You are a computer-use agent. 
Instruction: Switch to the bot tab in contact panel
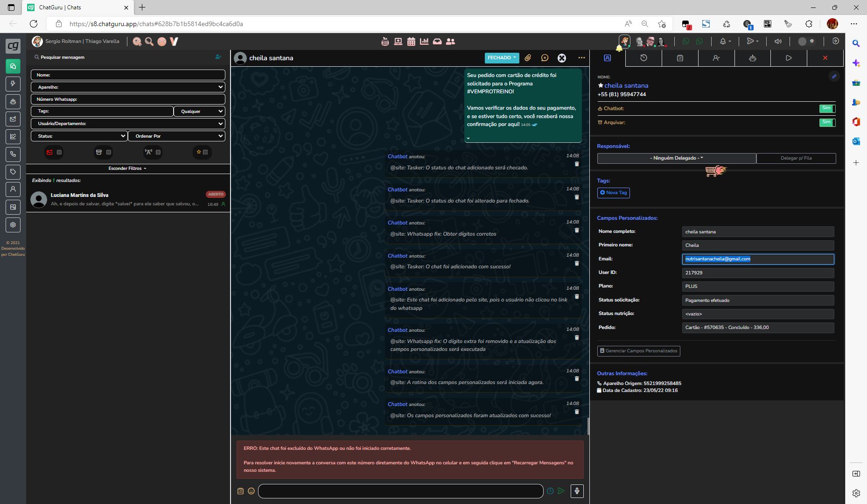pyautogui.click(x=752, y=58)
